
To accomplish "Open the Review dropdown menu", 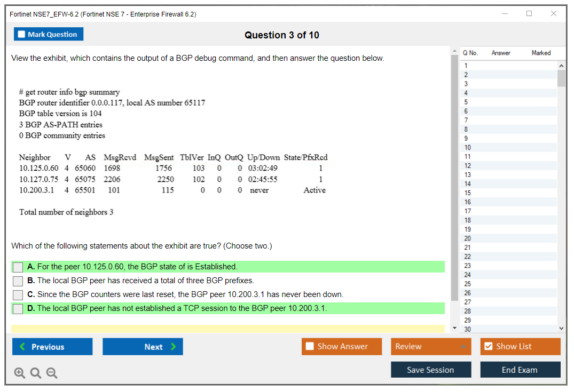I will click(x=430, y=347).
